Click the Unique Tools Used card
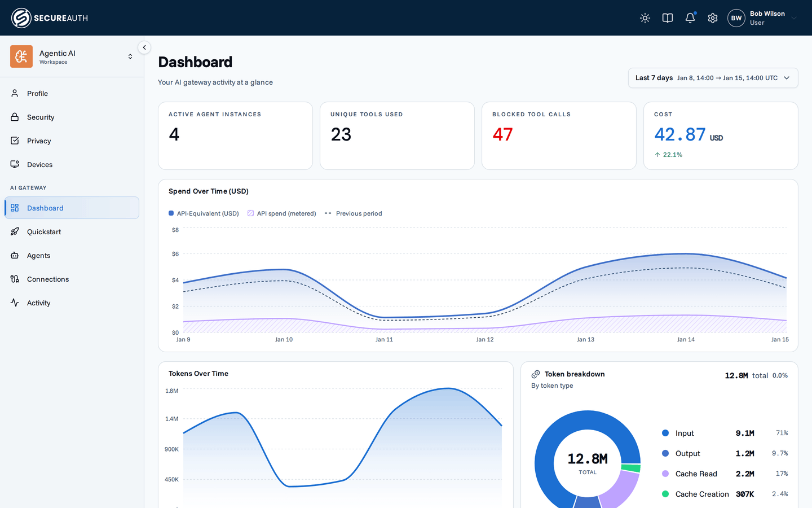The width and height of the screenshot is (812, 508). 397,135
